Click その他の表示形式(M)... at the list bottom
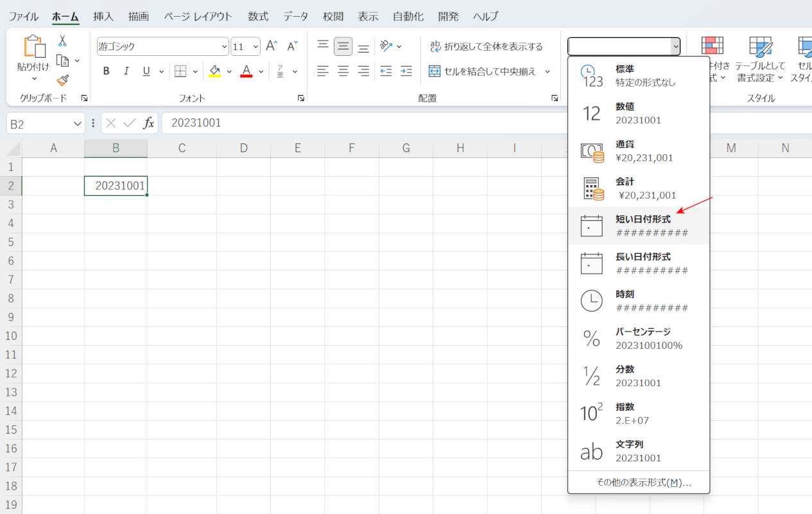The width and height of the screenshot is (812, 514). point(643,483)
